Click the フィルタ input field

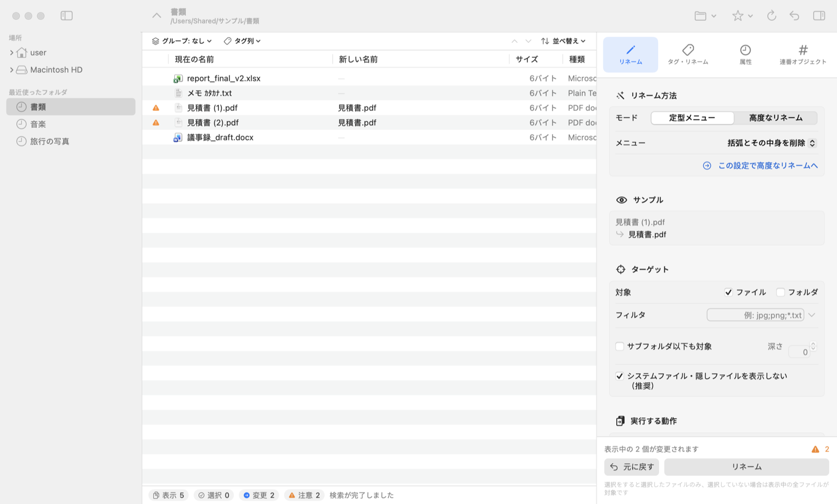755,315
